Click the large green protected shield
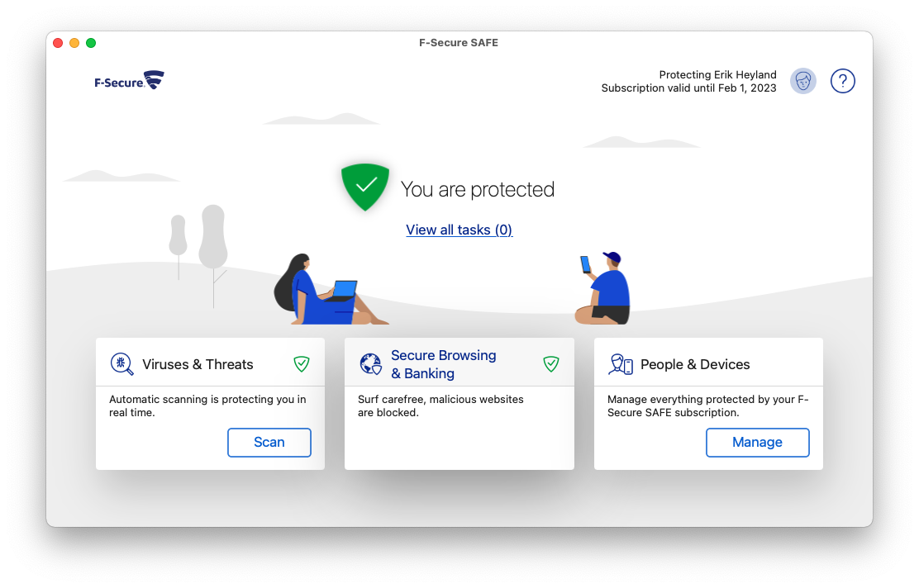 (365, 187)
